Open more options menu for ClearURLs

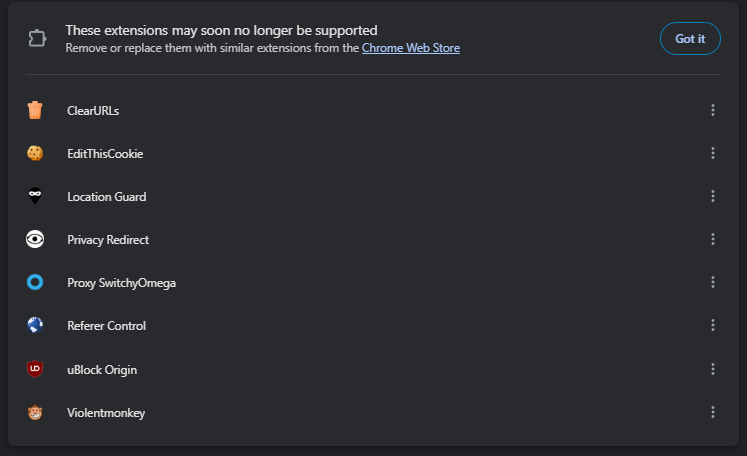coord(713,110)
